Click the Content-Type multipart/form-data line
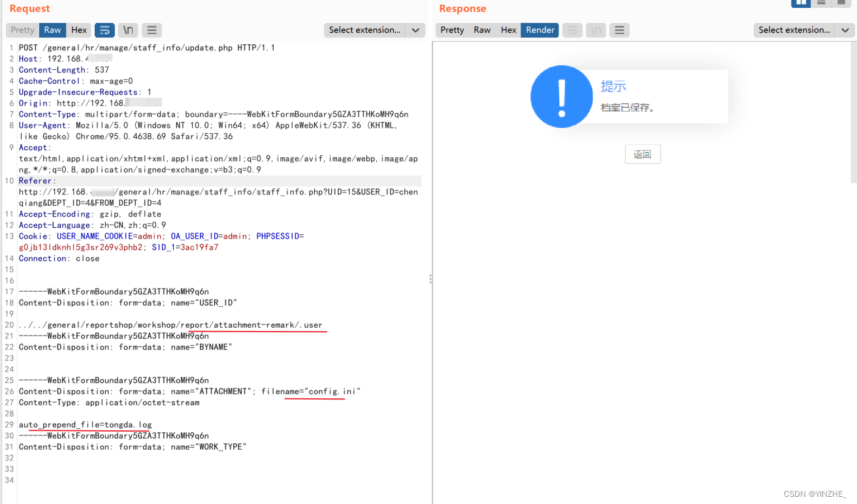 pyautogui.click(x=214, y=114)
